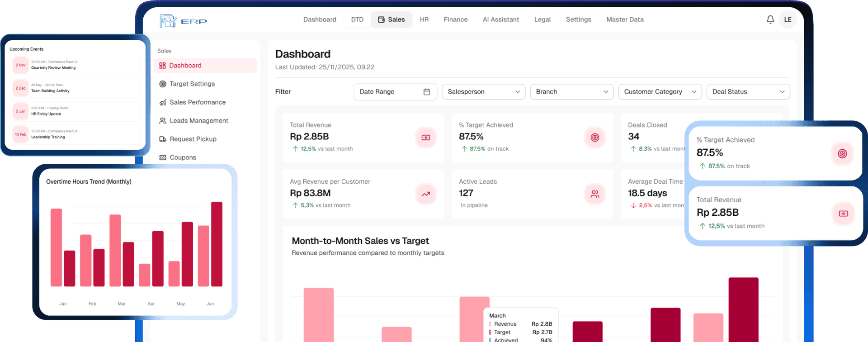Viewport: 868px width, 342px height.
Task: Click the Dashboard grid icon in sidebar
Action: coord(163,66)
